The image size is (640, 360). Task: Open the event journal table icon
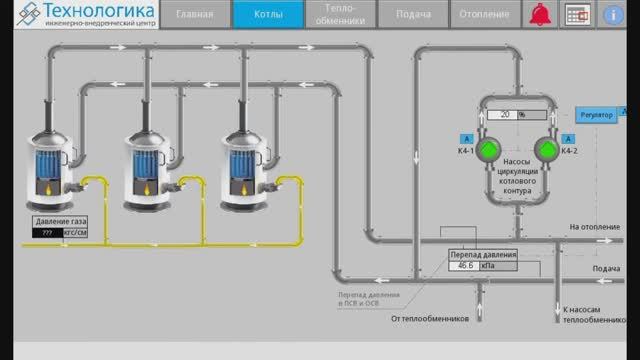click(577, 15)
